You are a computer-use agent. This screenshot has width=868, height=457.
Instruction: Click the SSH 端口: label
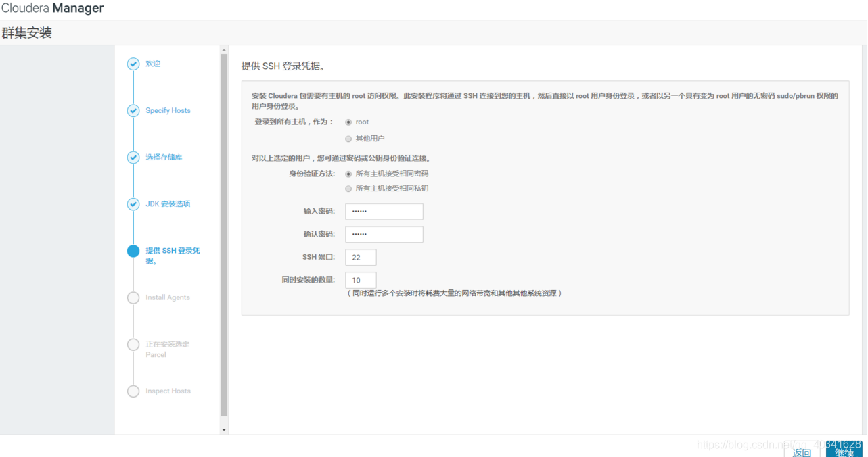click(319, 258)
